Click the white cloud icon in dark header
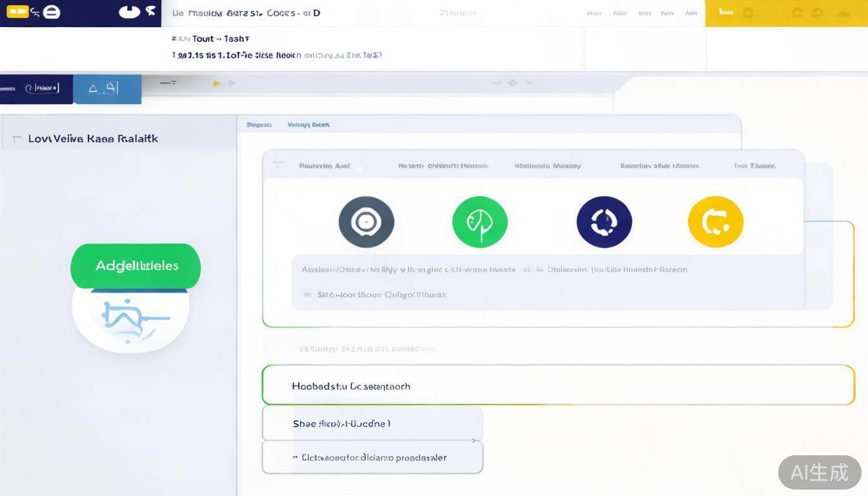The image size is (868, 496). [x=129, y=12]
